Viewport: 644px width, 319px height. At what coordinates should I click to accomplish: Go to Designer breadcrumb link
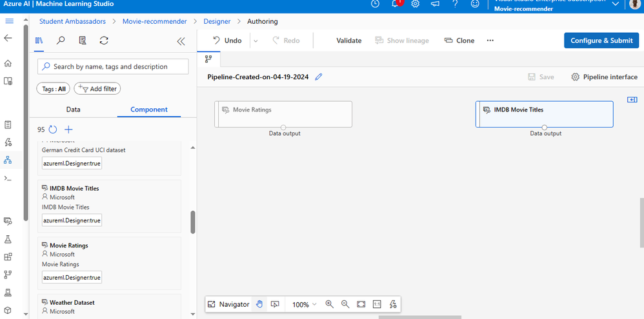point(217,21)
